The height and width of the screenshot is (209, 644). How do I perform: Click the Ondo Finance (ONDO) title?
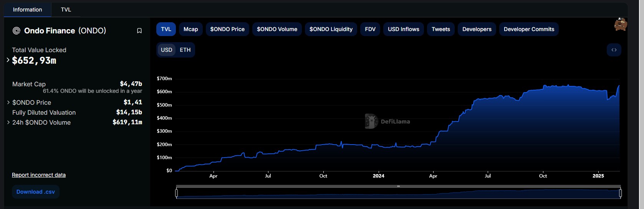65,31
